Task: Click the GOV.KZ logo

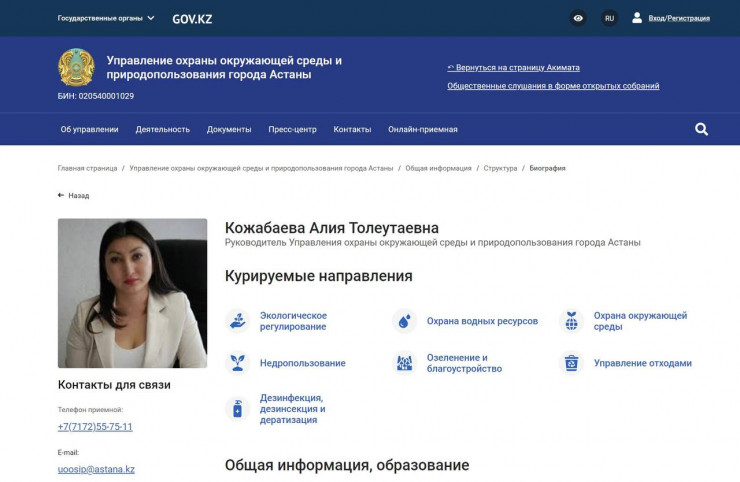Action: coord(192,18)
